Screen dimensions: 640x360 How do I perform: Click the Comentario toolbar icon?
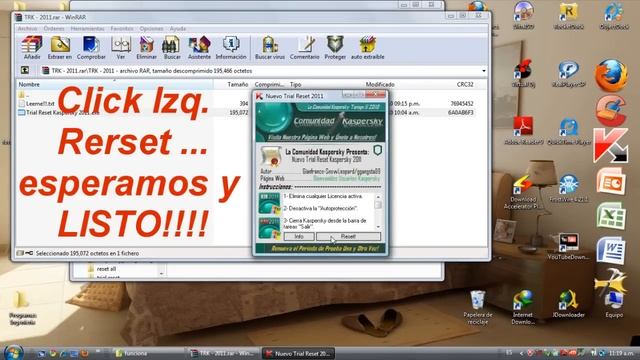(x=304, y=48)
